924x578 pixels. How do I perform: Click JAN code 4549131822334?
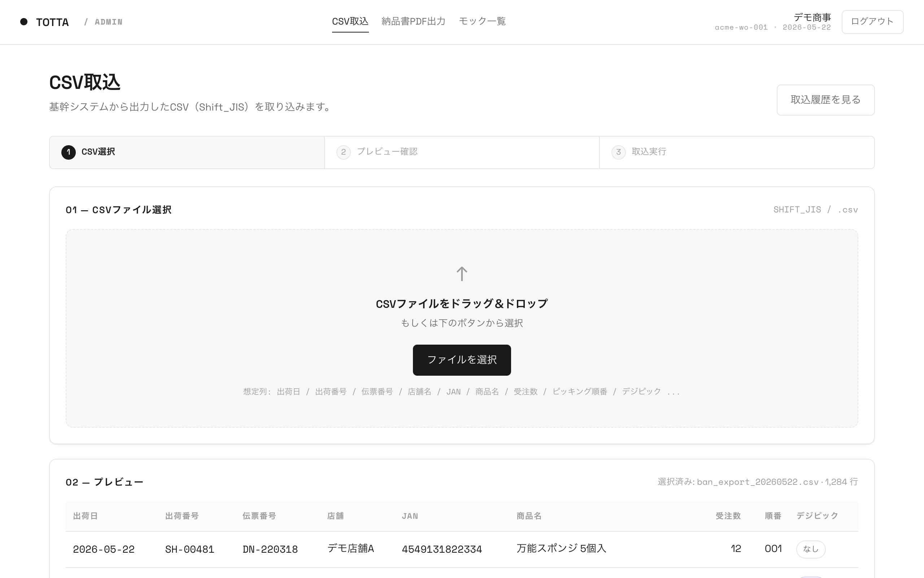point(442,549)
